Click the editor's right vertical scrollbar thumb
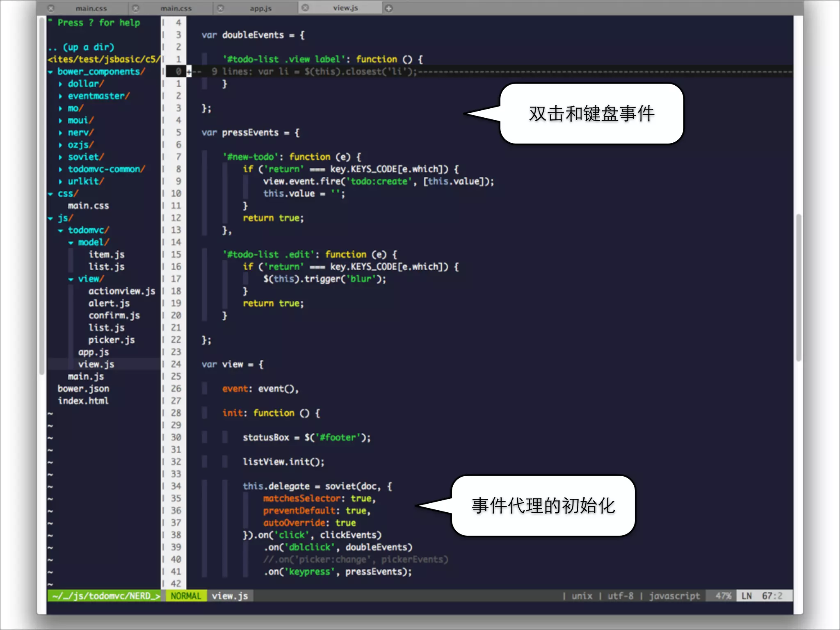The width and height of the screenshot is (840, 630). pos(799,288)
